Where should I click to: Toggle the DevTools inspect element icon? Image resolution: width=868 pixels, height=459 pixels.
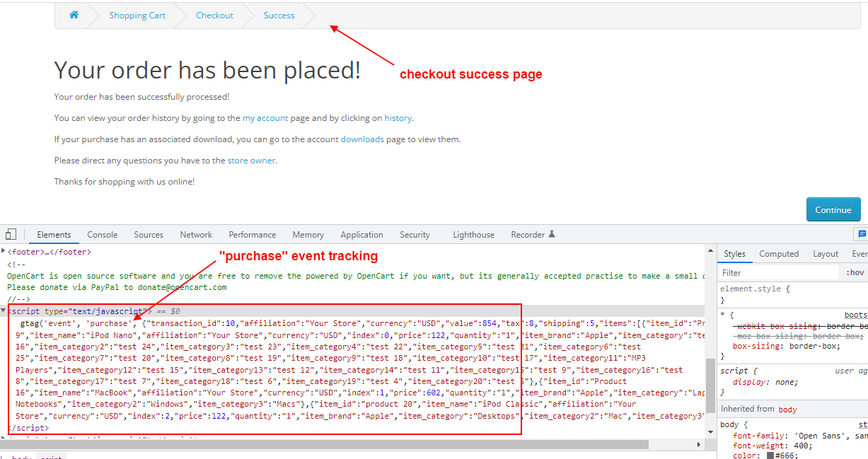(11, 234)
